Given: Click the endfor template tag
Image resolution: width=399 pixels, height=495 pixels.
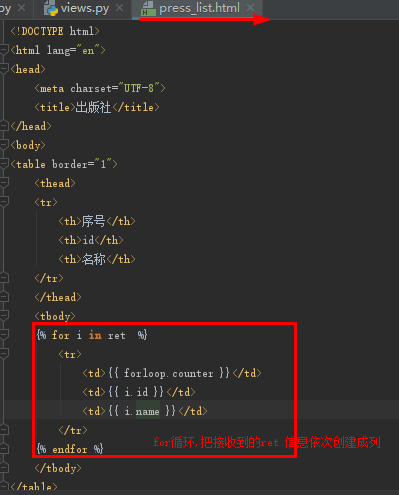Looking at the screenshot, I should 70,449.
